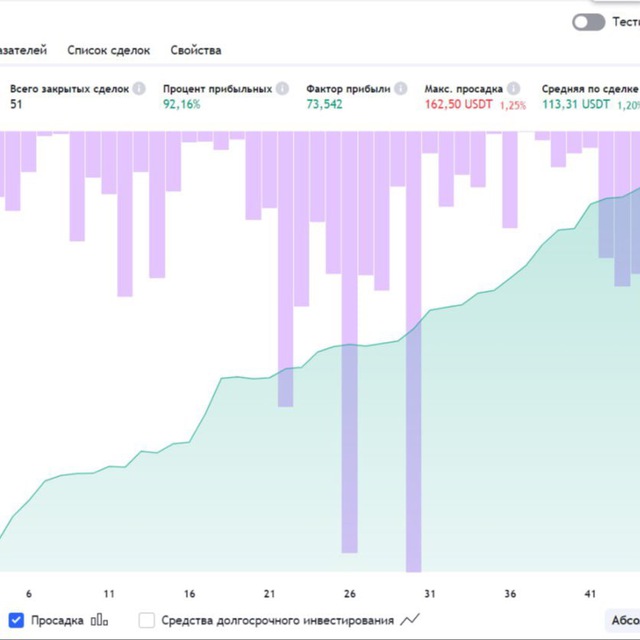Uncheck the Просадка checkbox
Viewport: 640px width, 640px height.
[x=16, y=620]
